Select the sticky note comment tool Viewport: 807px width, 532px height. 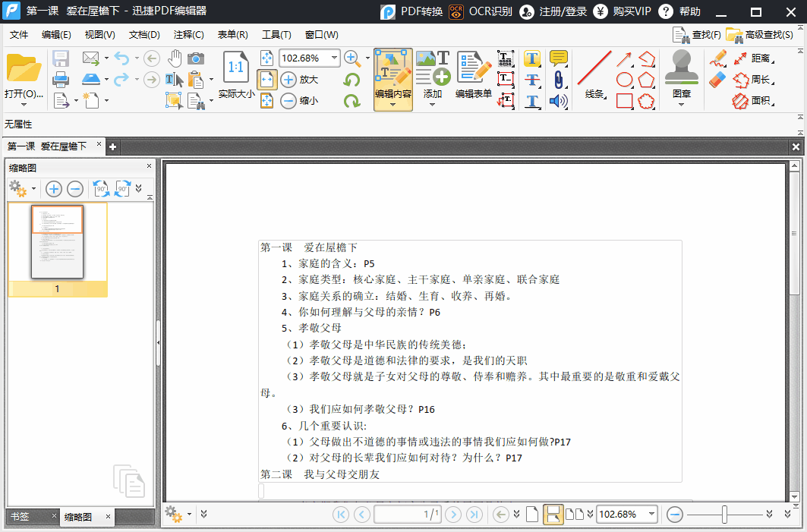[559, 58]
